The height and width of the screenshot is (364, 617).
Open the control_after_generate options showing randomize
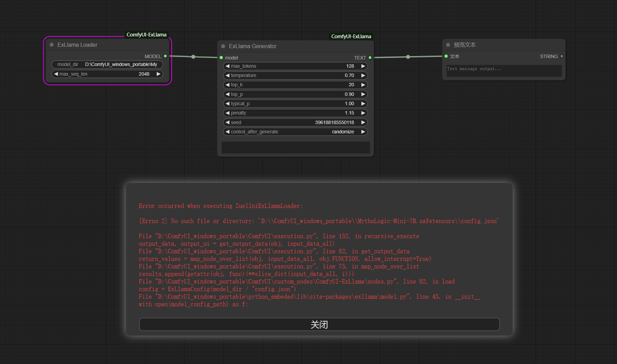pyautogui.click(x=296, y=132)
